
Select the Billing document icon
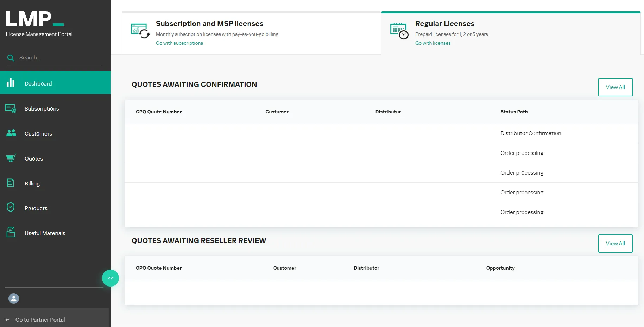click(x=11, y=183)
